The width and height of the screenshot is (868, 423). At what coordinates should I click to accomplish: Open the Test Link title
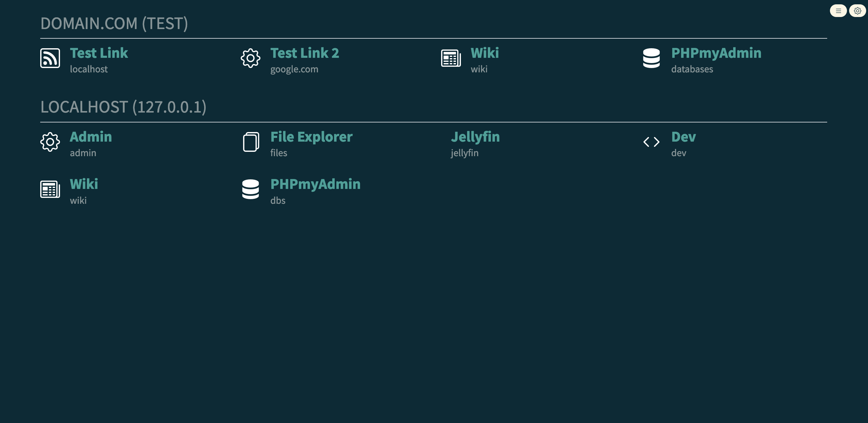click(99, 53)
